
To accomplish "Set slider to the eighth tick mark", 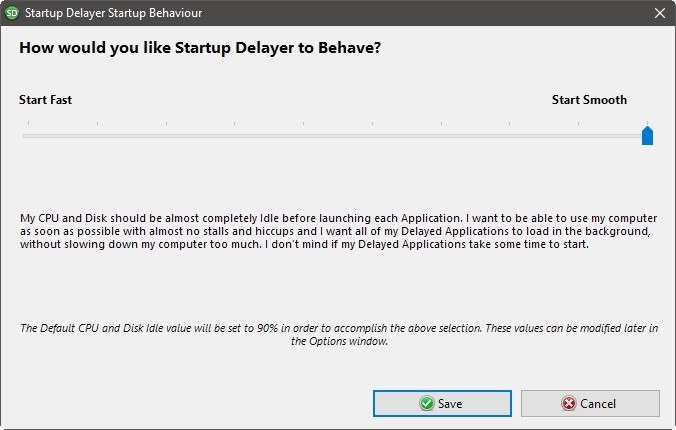I will pos(509,135).
